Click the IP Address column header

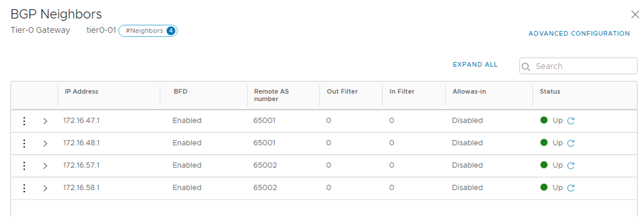(x=82, y=92)
